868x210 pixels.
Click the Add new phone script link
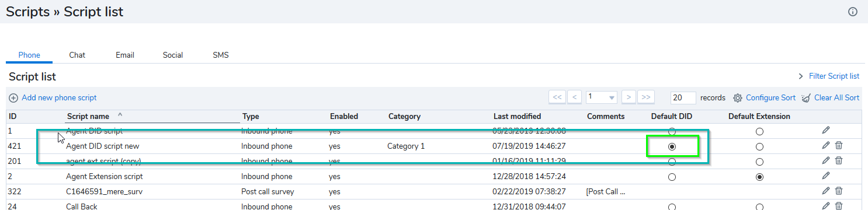(59, 98)
